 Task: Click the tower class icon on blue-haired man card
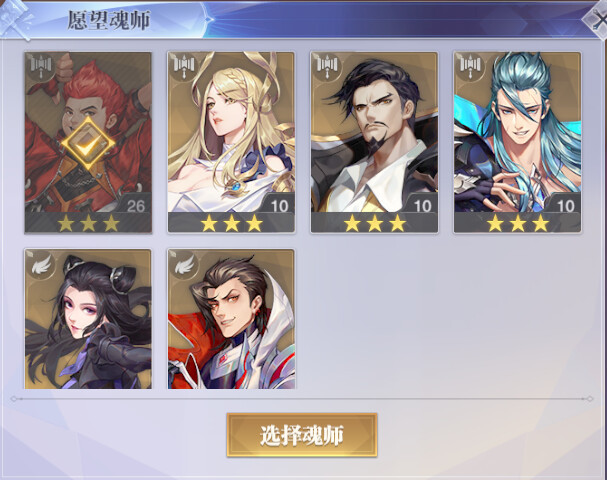[x=470, y=65]
